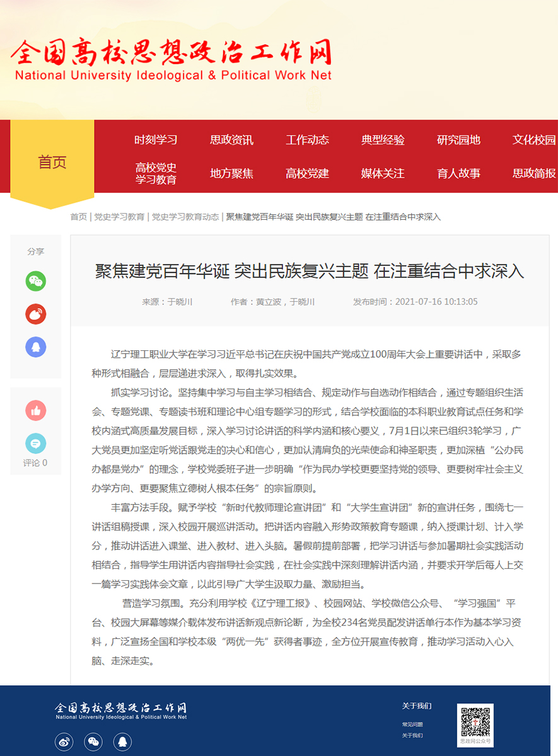Click the 首页 breadcrumb link
This screenshot has height=756, width=558.
(79, 217)
